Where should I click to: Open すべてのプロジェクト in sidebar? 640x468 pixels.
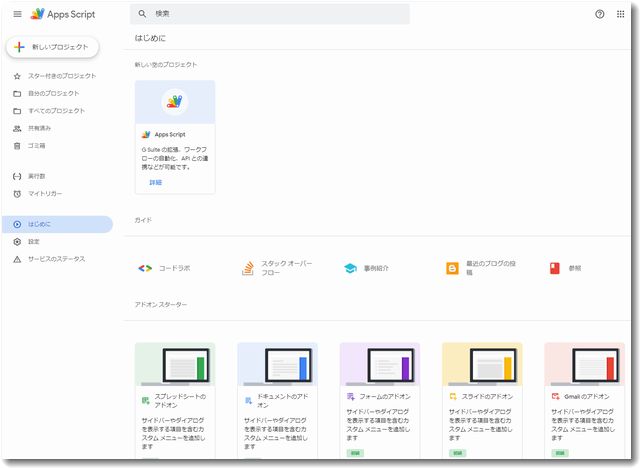56,111
